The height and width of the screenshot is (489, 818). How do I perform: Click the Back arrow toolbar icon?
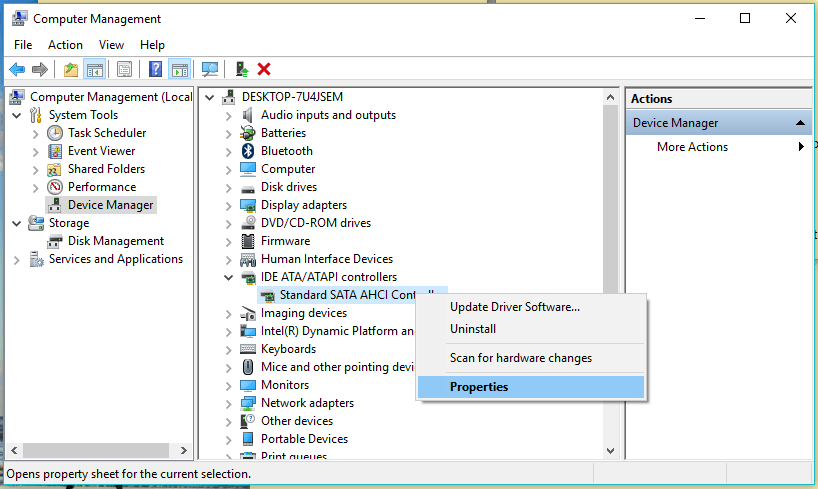[x=17, y=69]
